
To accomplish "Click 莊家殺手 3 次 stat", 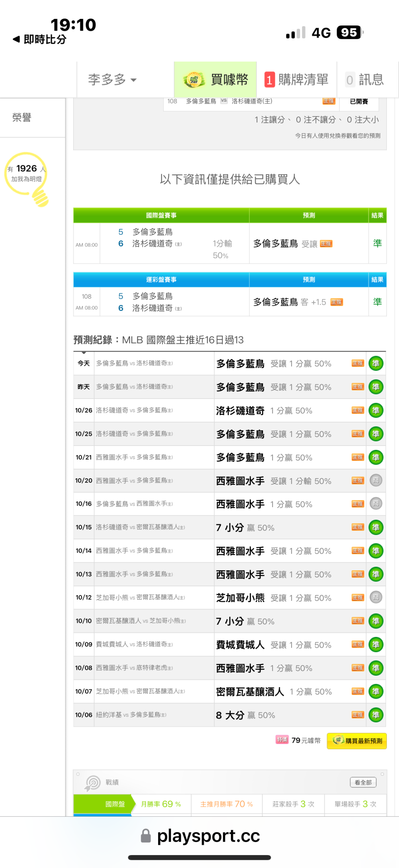I will coord(293,804).
